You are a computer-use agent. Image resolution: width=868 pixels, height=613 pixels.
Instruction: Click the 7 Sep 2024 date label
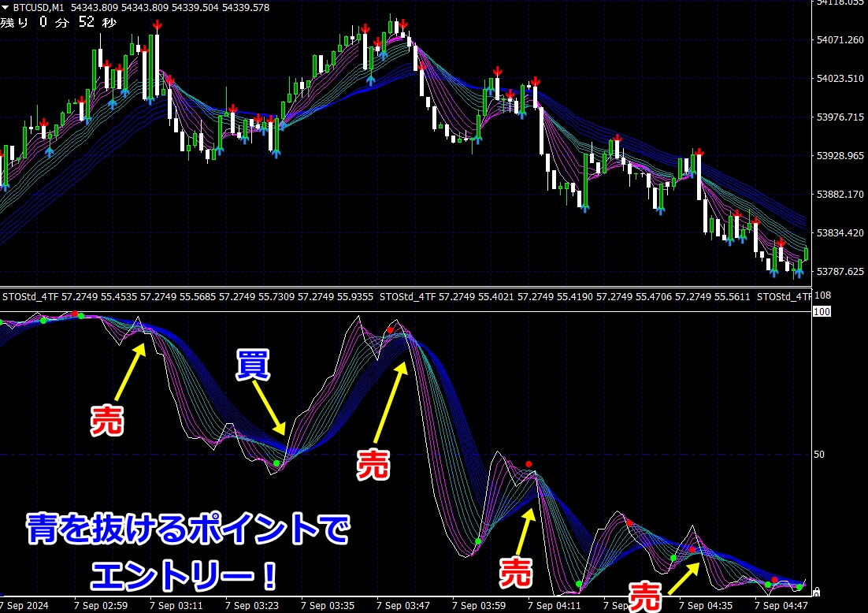click(x=27, y=606)
